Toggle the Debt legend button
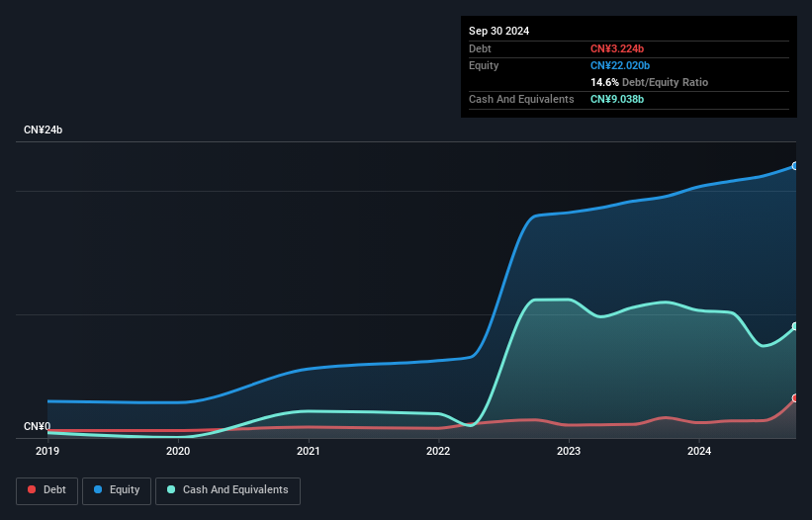This screenshot has width=812, height=520. pos(47,490)
